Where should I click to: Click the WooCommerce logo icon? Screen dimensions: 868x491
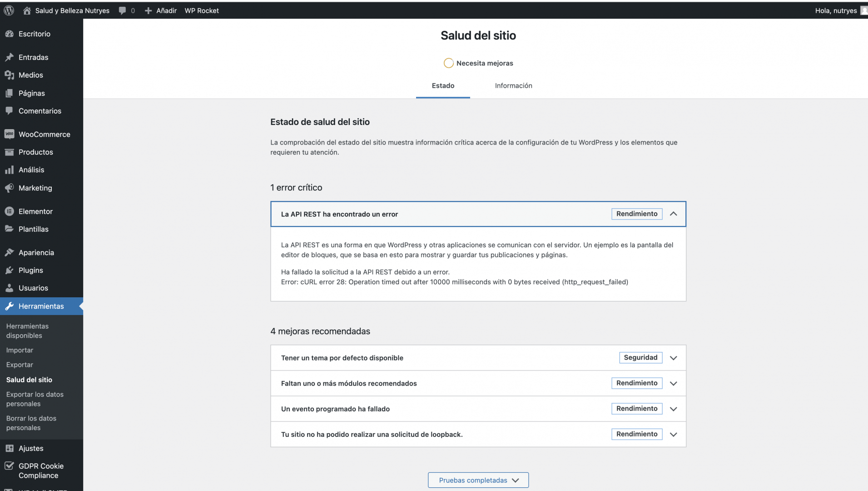click(x=9, y=134)
